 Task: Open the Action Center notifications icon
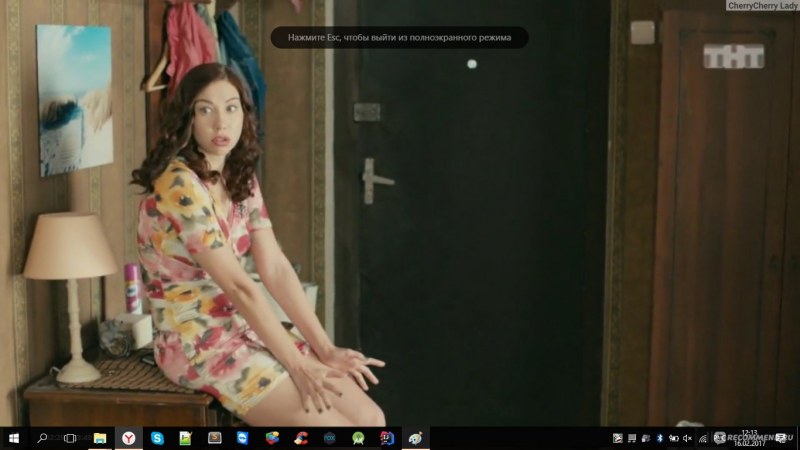point(781,438)
